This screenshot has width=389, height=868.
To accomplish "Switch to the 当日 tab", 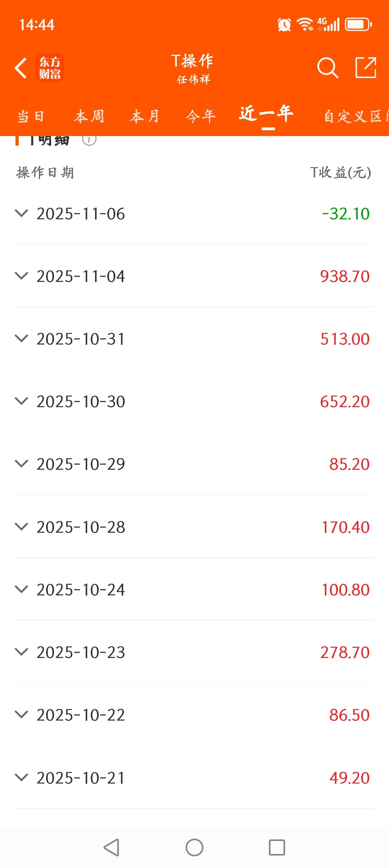I will tap(31, 117).
